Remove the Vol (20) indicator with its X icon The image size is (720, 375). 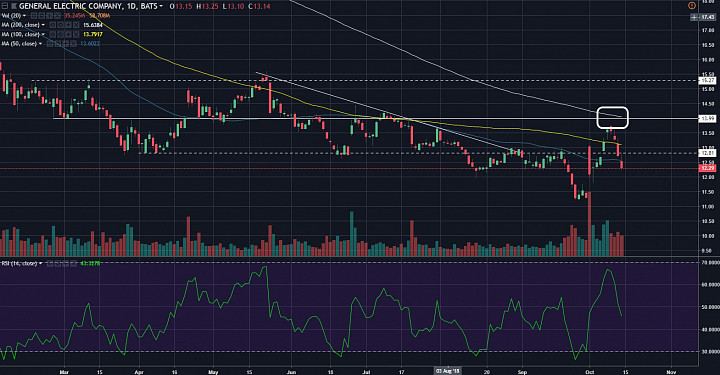57,16
